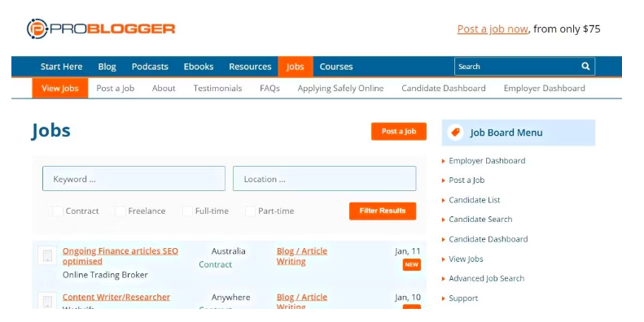Image resolution: width=644 pixels, height=322 pixels.
Task: Open Candidate Dashboard in the sub-navigation
Action: click(444, 88)
